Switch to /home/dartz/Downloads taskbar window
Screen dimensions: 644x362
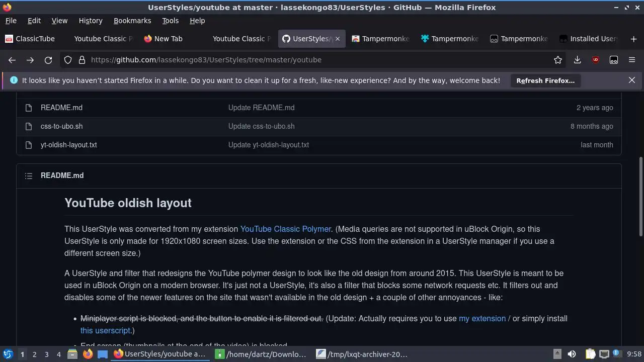pyautogui.click(x=262, y=354)
